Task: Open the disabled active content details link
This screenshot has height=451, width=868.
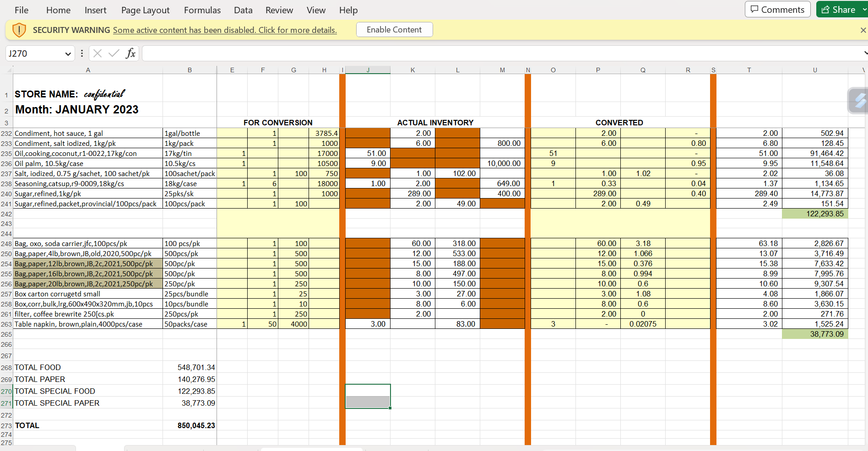Action: pos(225,30)
